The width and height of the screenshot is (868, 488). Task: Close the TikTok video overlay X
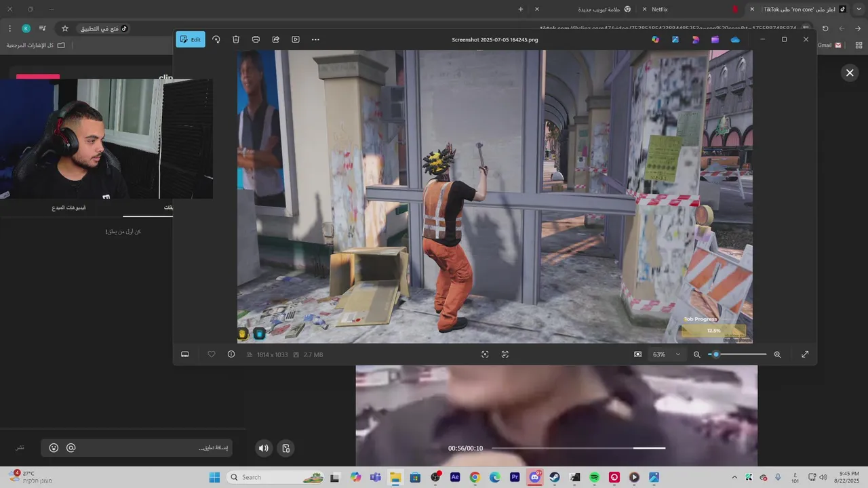(850, 73)
